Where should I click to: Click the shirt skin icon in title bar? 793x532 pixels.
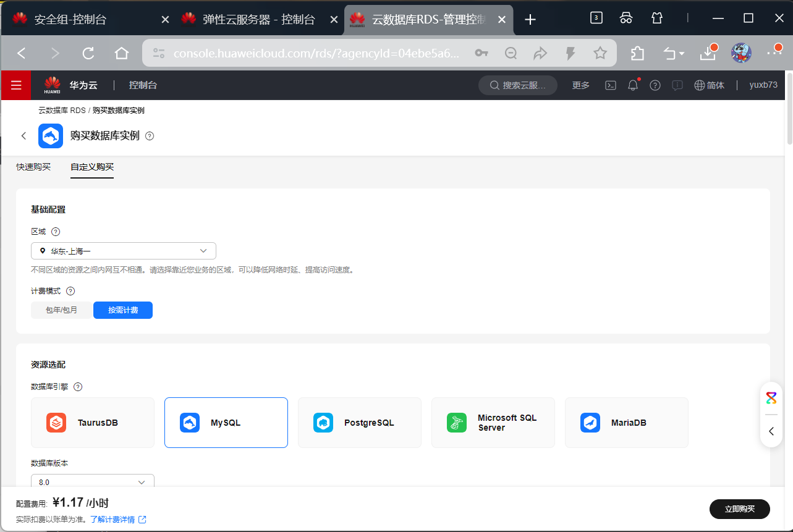point(657,18)
